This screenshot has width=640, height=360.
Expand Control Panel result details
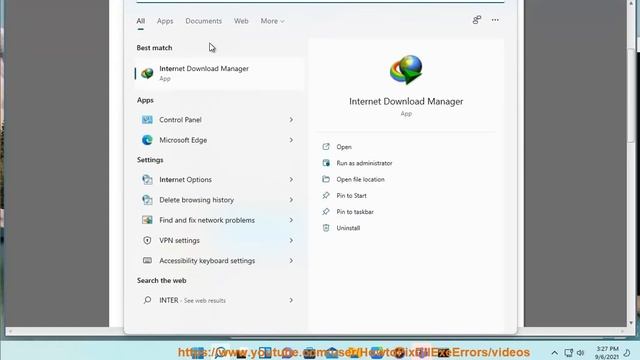(x=291, y=120)
